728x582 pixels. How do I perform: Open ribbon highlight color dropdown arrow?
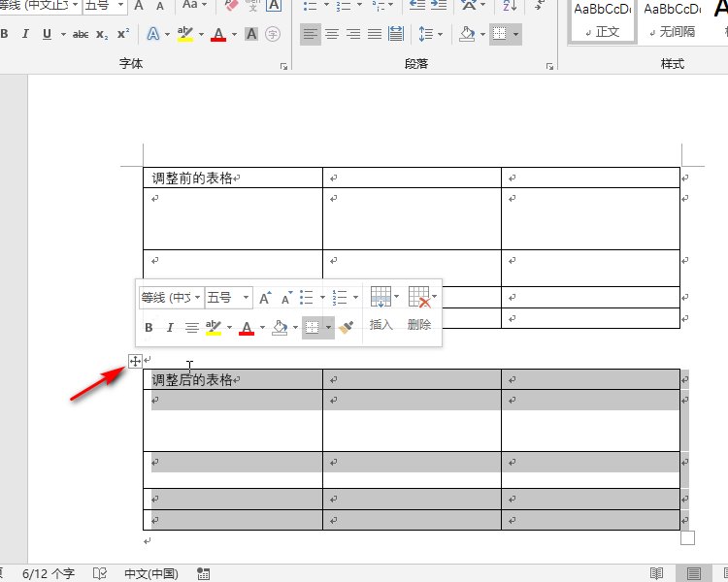click(201, 34)
